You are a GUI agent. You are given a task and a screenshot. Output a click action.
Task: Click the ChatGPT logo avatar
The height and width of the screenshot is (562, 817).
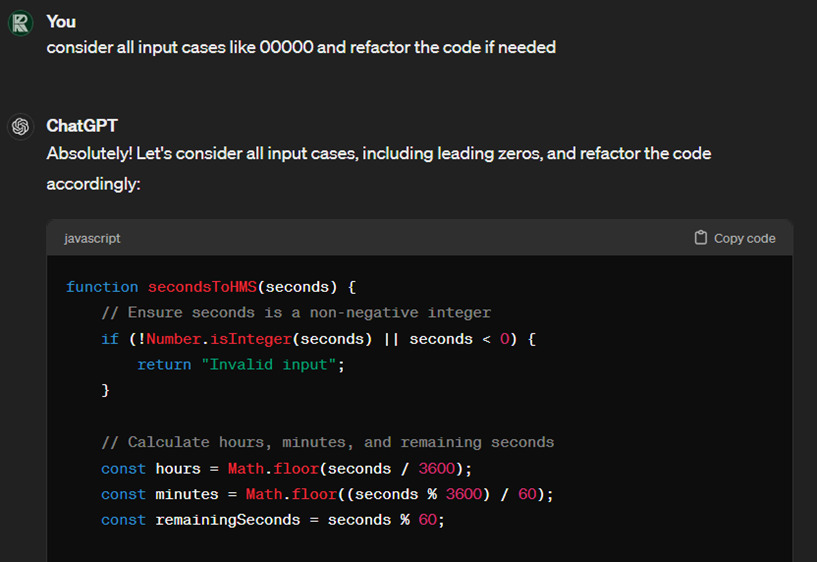click(21, 127)
